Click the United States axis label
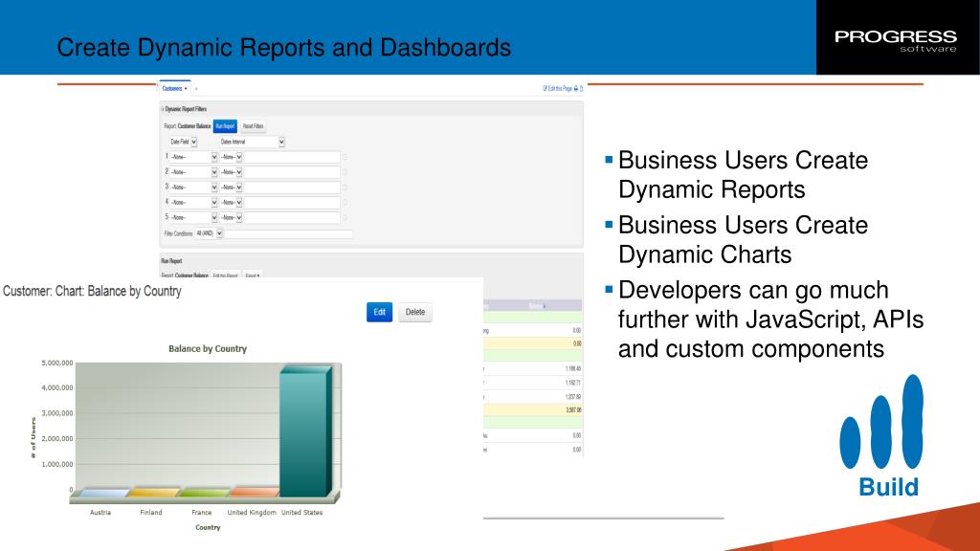This screenshot has height=551, width=980. click(x=301, y=513)
